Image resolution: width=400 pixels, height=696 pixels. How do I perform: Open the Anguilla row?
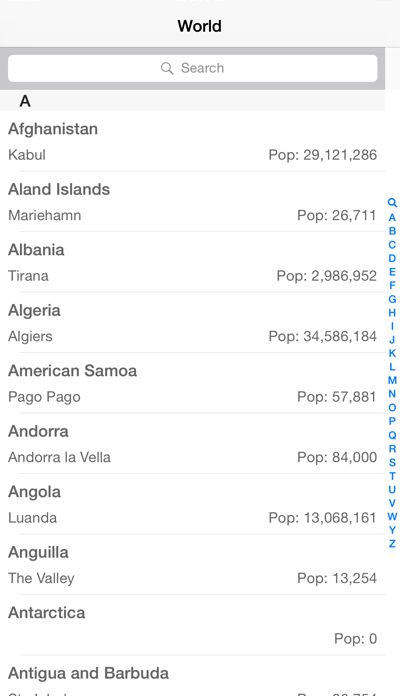[x=193, y=565]
